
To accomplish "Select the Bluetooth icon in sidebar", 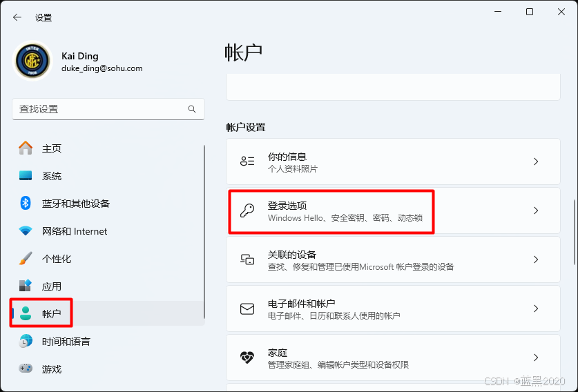I will point(26,204).
